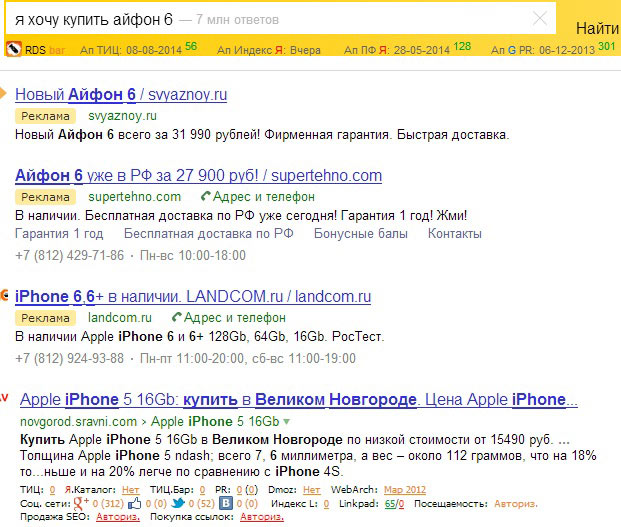Open the Новый Айфон 6 svyaznoy.ru result
This screenshot has height=527, width=621.
121,95
